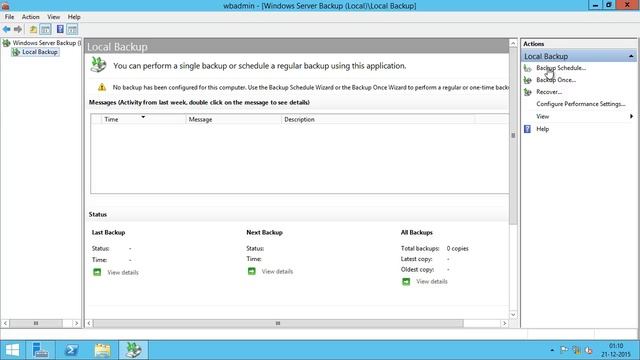Open Server Manager from taskbar
This screenshot has height=360, width=640.
pyautogui.click(x=40, y=350)
